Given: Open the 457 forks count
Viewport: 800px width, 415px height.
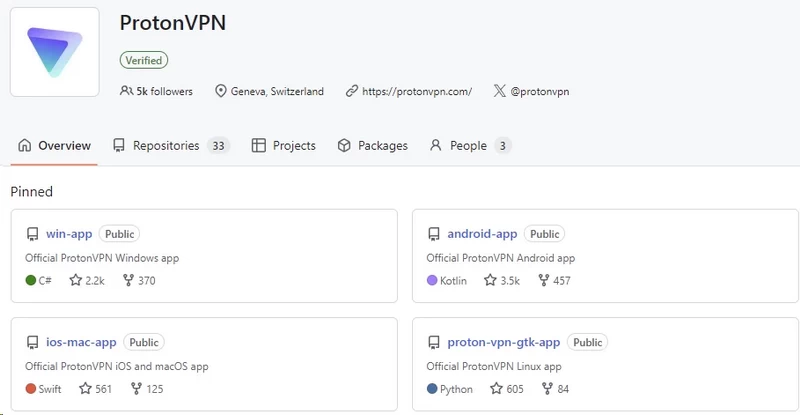Looking at the screenshot, I should pyautogui.click(x=562, y=280).
